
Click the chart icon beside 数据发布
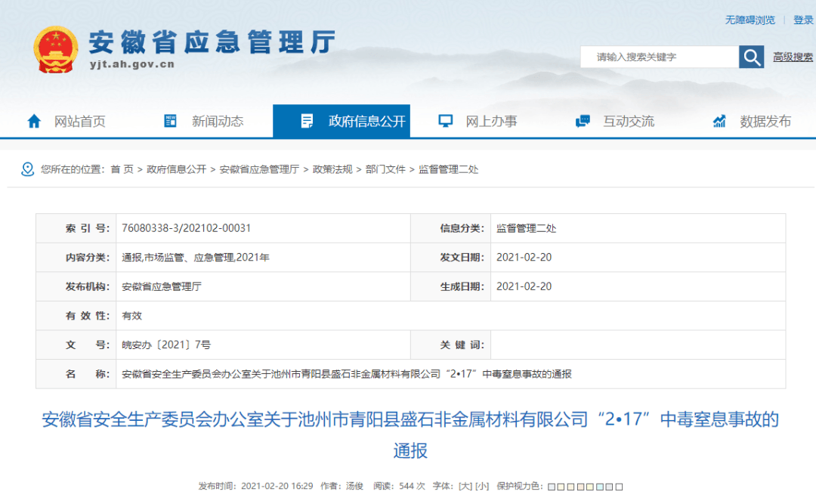point(719,121)
